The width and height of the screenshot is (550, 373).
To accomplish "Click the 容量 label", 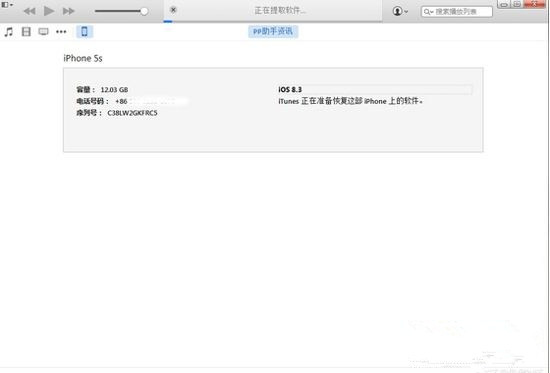I will coord(86,90).
